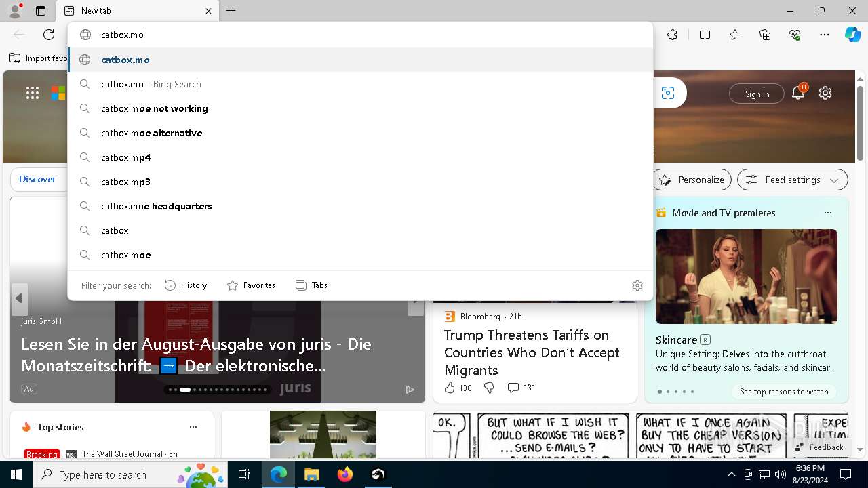Open page settings gear icon
The height and width of the screenshot is (488, 868).
coord(825,94)
